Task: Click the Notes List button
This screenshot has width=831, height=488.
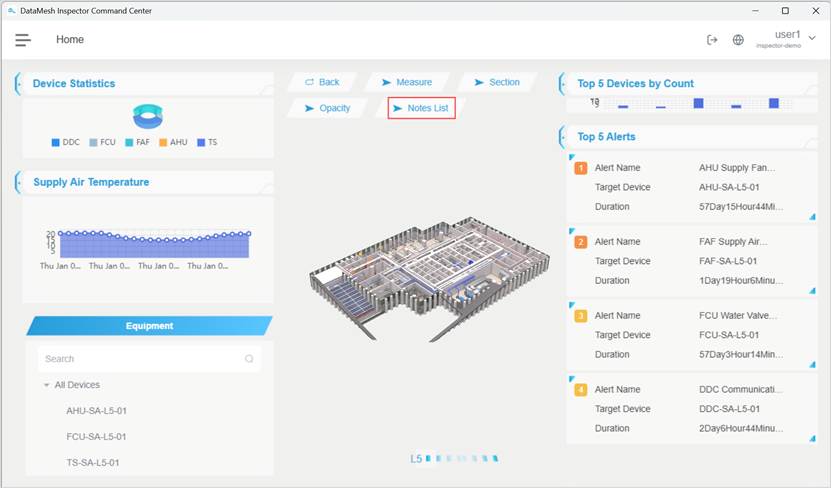Action: click(x=421, y=108)
